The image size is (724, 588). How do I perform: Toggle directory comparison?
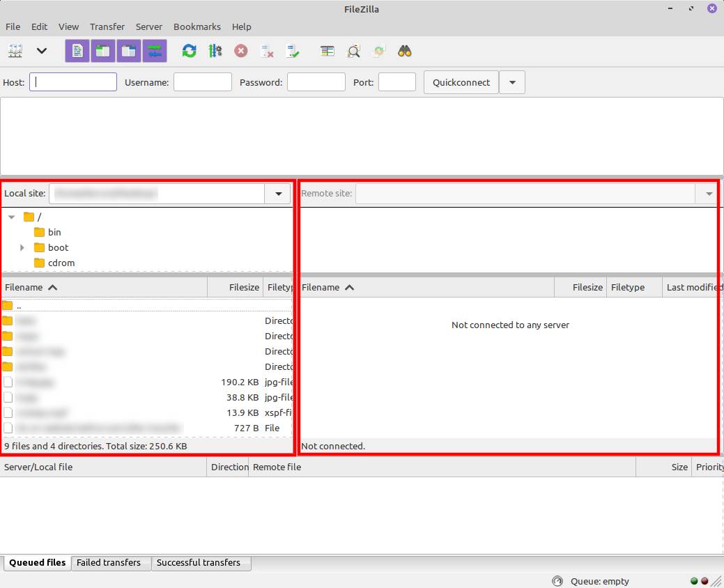[x=353, y=51]
